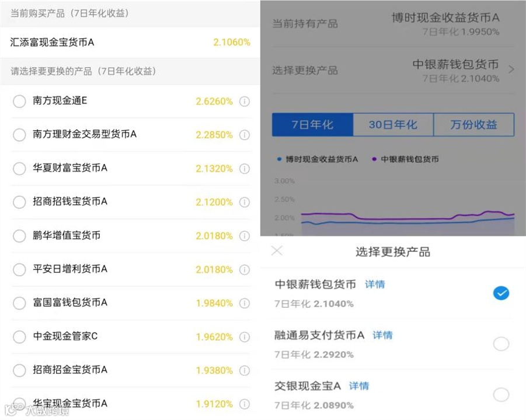Click the 2.2850% yield value
Image resolution: width=526 pixels, height=420 pixels.
point(214,135)
